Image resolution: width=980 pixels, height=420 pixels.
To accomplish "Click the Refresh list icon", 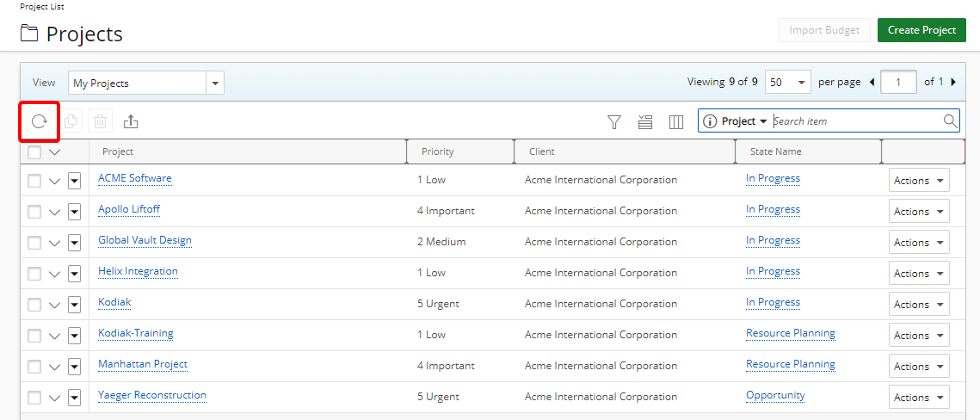I will point(40,121).
